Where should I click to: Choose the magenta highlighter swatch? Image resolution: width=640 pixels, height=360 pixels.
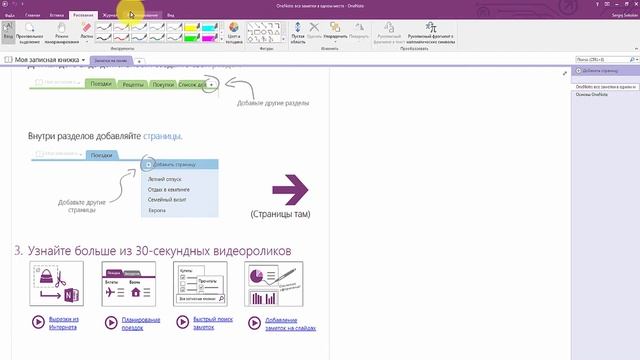tap(210, 38)
